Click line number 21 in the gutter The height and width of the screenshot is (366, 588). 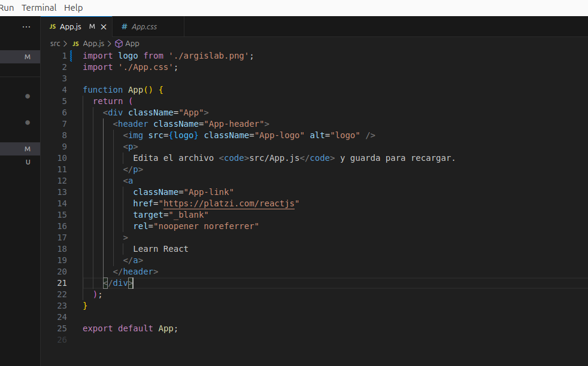62,283
